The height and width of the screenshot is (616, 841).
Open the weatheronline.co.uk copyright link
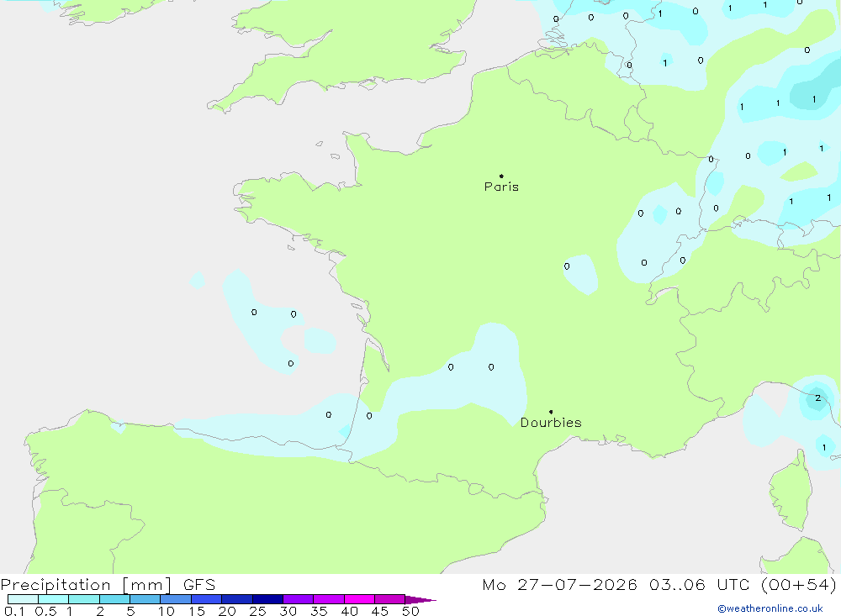tap(770, 608)
